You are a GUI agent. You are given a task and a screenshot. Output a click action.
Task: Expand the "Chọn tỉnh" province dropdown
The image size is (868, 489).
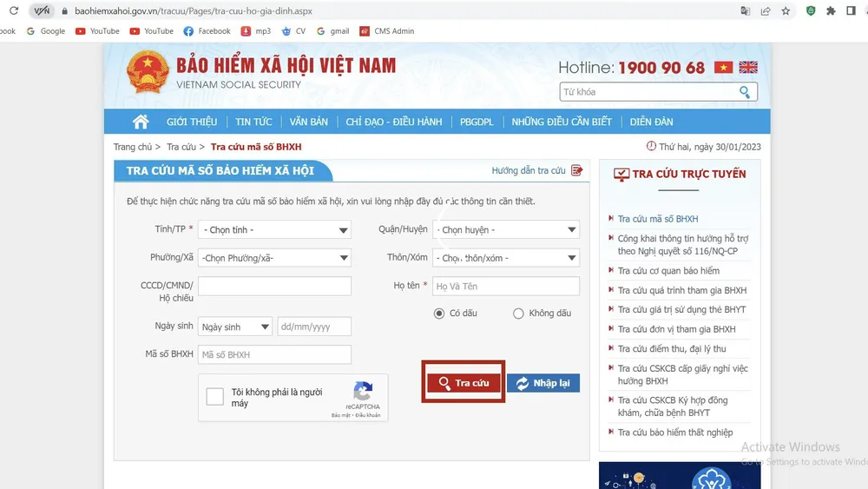coord(274,230)
